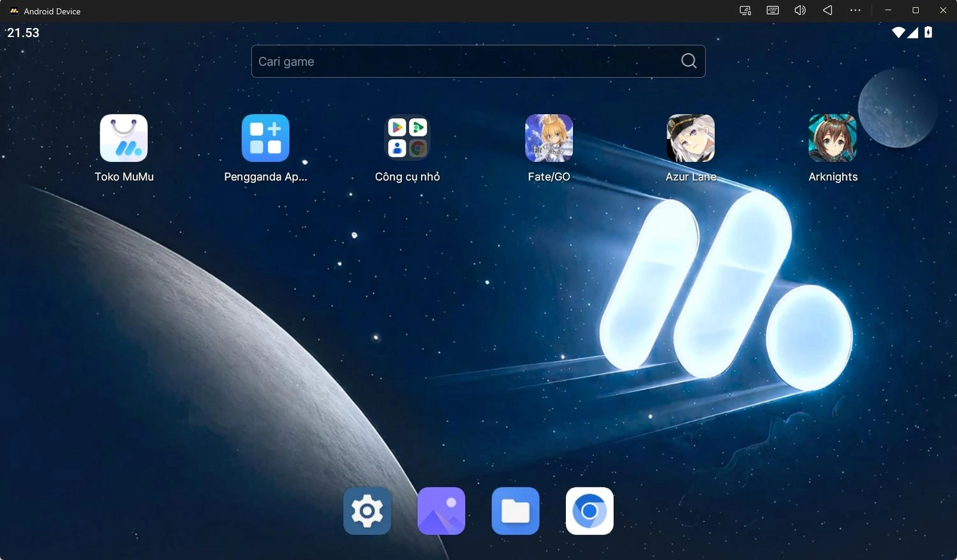957x560 pixels.
Task: Open the three-dot more menu in title bar
Action: point(856,10)
